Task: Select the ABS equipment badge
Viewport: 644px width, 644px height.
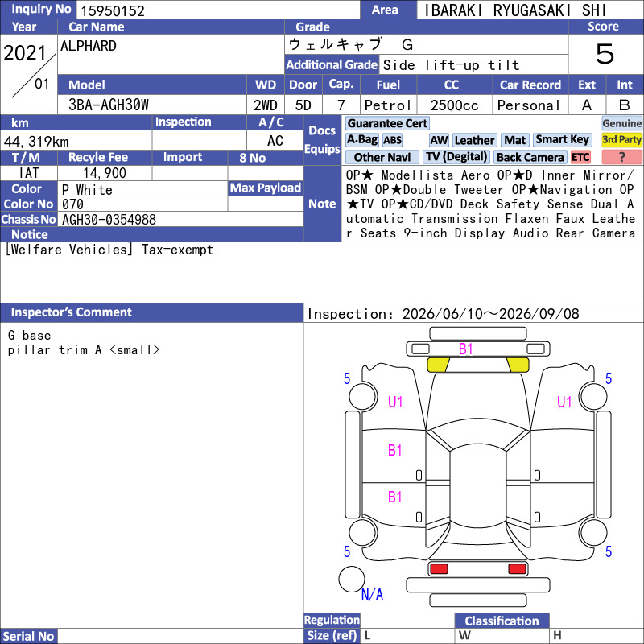Action: click(x=393, y=140)
